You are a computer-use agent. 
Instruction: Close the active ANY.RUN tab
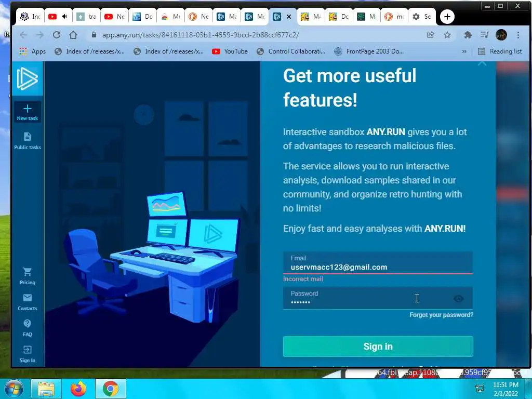tap(289, 16)
